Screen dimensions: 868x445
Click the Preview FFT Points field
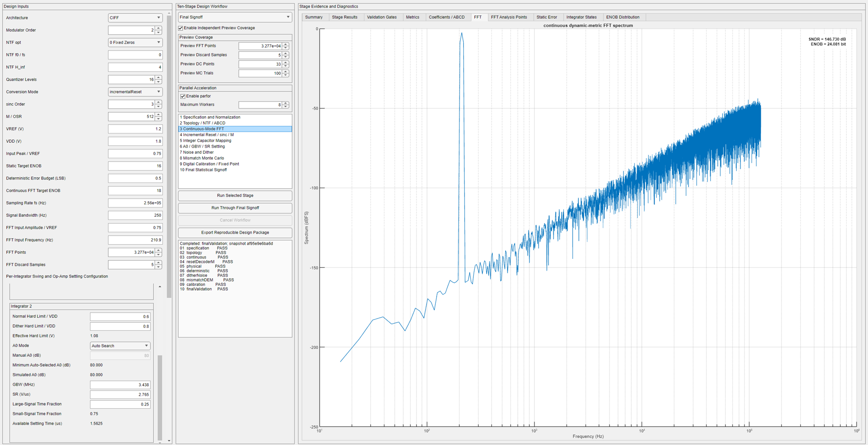pyautogui.click(x=260, y=46)
